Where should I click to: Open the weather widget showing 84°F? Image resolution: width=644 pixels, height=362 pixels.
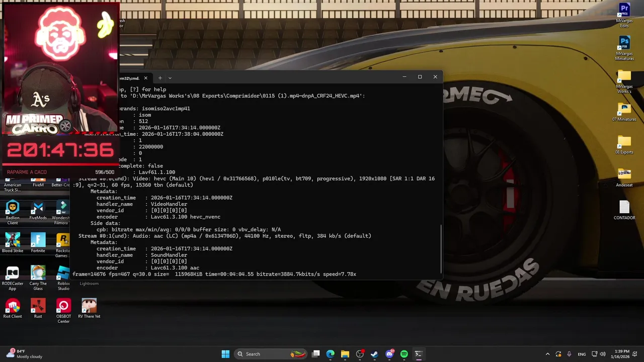point(25,354)
